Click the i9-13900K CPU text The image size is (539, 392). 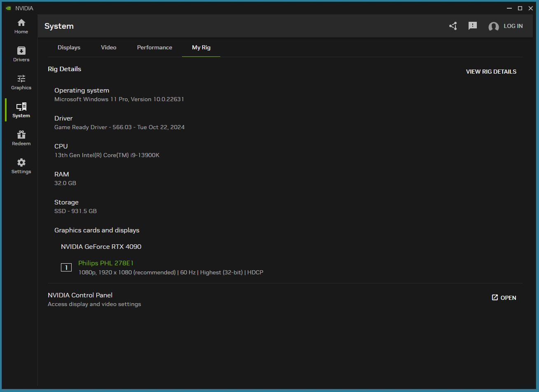tap(107, 155)
